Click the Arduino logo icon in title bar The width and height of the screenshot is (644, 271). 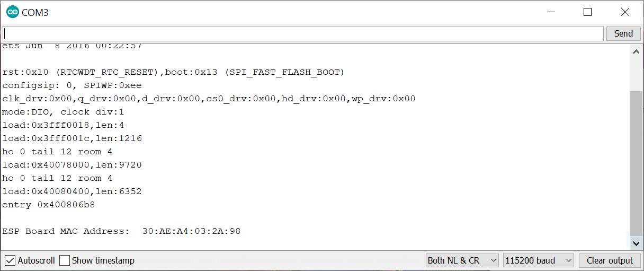[x=12, y=12]
